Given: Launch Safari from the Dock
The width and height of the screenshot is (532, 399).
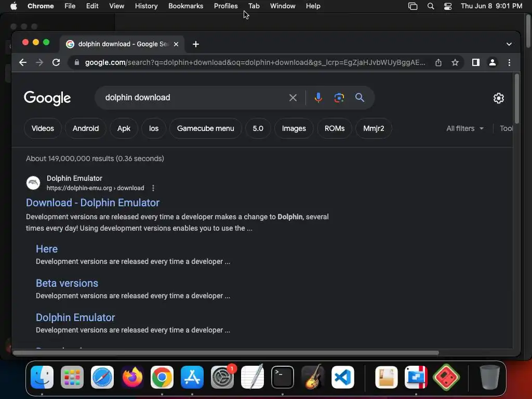Looking at the screenshot, I should (102, 377).
